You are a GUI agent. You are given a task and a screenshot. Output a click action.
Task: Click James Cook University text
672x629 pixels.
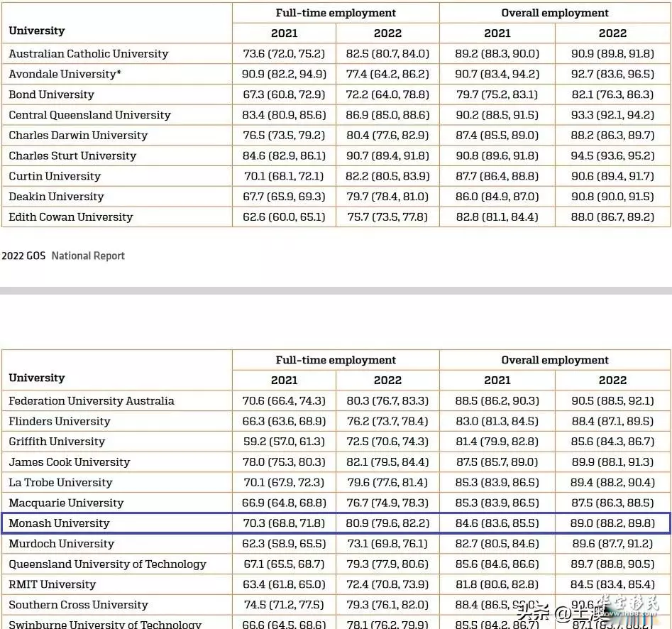tap(69, 461)
